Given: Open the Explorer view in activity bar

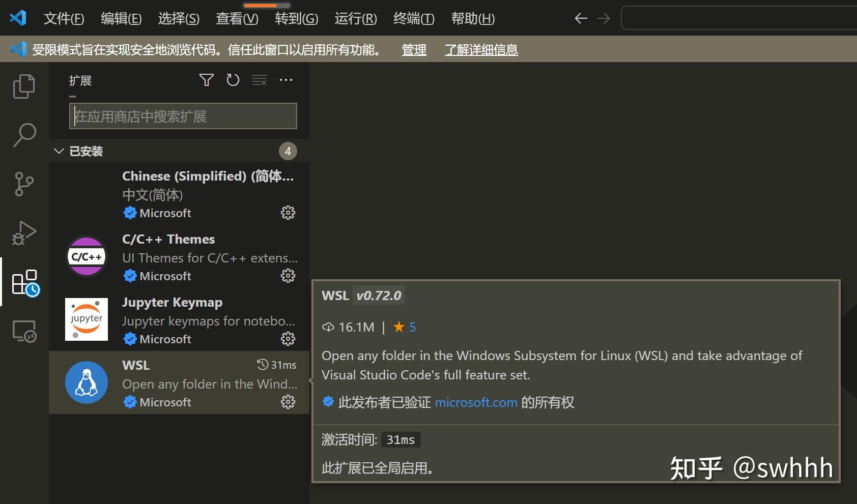Looking at the screenshot, I should pyautogui.click(x=24, y=86).
